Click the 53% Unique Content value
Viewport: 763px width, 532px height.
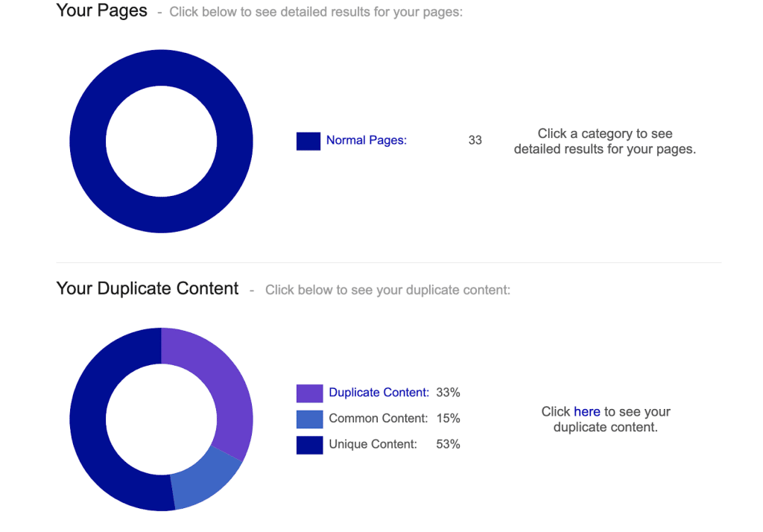point(449,445)
